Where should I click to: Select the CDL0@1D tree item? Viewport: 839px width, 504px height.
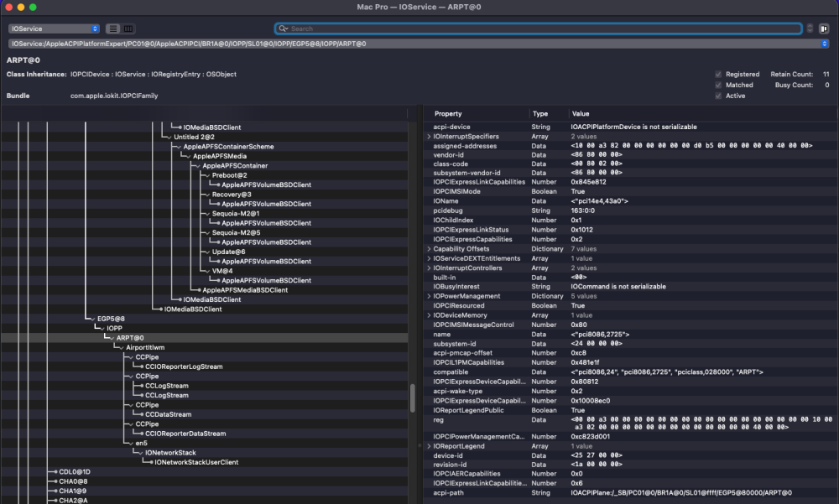tap(75, 472)
